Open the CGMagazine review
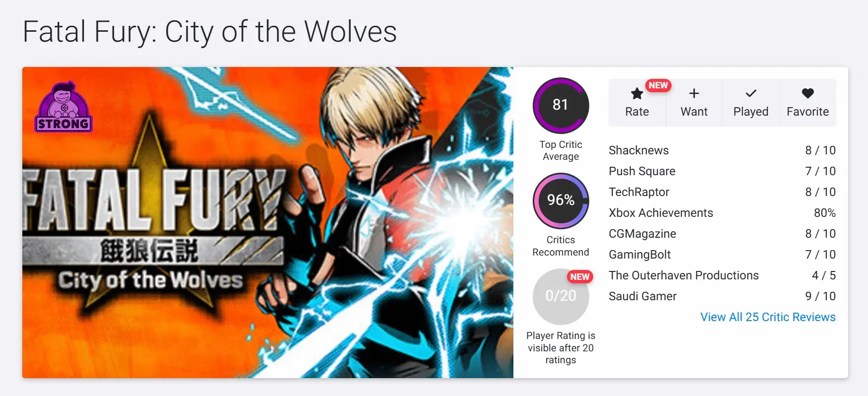 [x=722, y=234]
